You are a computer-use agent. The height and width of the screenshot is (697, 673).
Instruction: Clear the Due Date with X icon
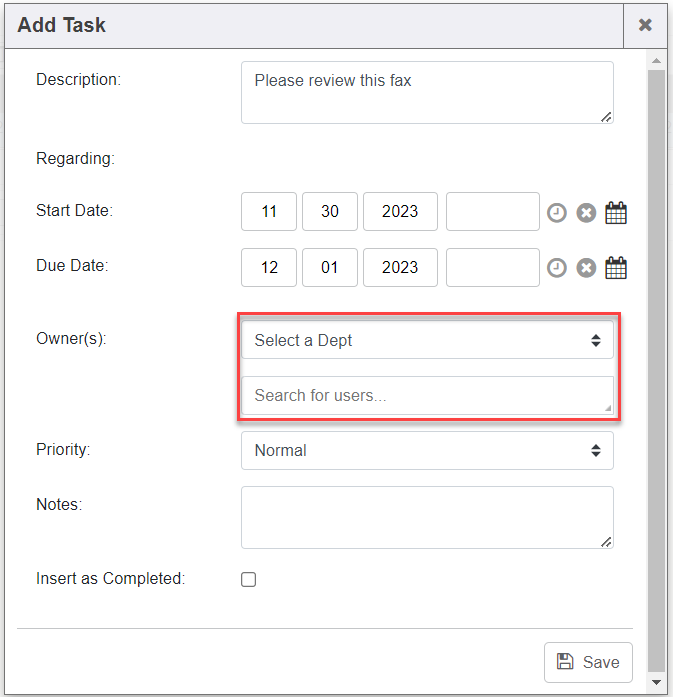pyautogui.click(x=587, y=267)
